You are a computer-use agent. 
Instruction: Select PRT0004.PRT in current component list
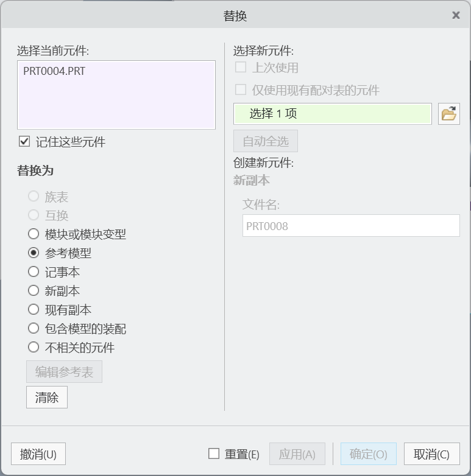pyautogui.click(x=54, y=71)
